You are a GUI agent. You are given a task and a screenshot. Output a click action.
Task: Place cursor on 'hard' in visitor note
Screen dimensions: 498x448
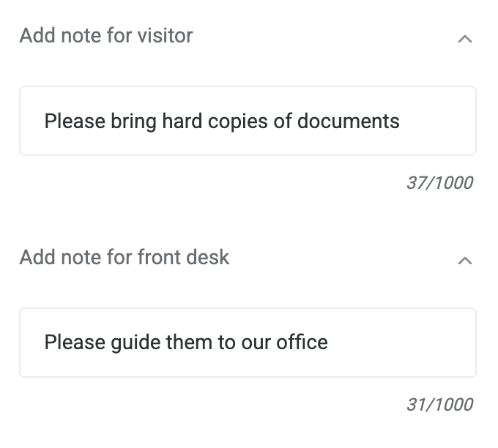(182, 121)
